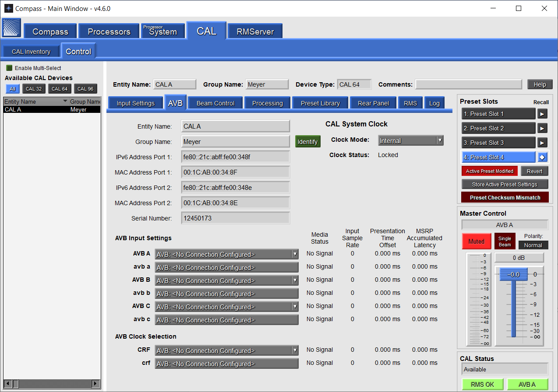Click the Identify button
The height and width of the screenshot is (392, 558).
click(307, 141)
